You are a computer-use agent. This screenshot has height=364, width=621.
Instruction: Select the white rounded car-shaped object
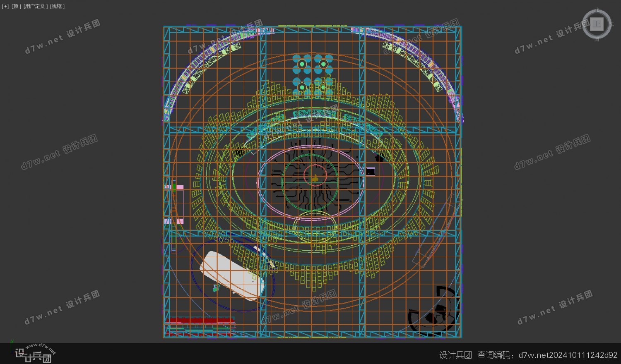pyautogui.click(x=232, y=275)
